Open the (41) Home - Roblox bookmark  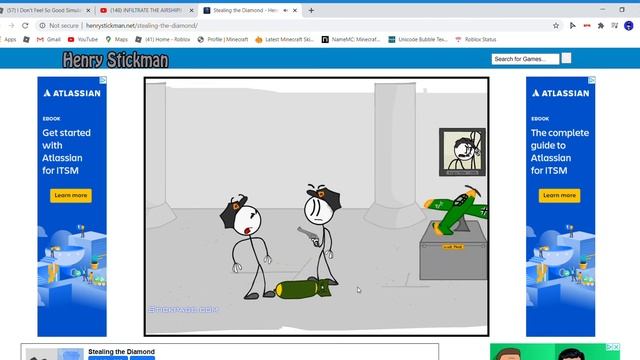point(163,40)
